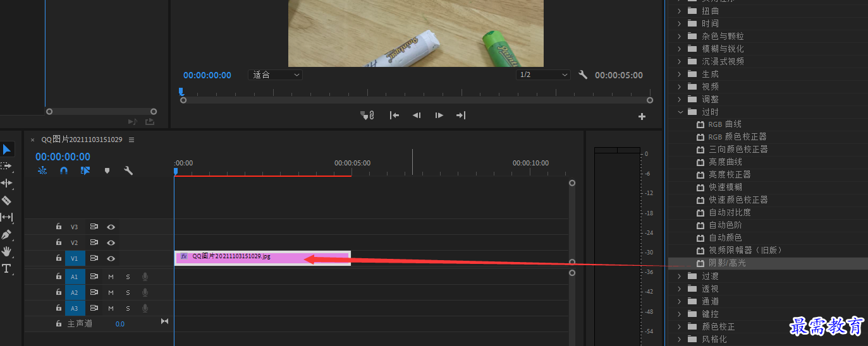868x346 pixels.
Task: Target the V1 track header
Action: [x=74, y=258]
